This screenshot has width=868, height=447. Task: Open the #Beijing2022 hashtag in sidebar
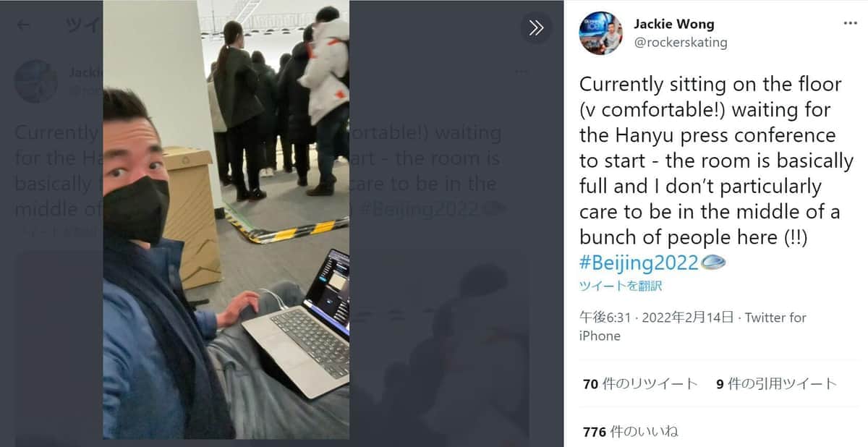pyautogui.click(x=639, y=263)
